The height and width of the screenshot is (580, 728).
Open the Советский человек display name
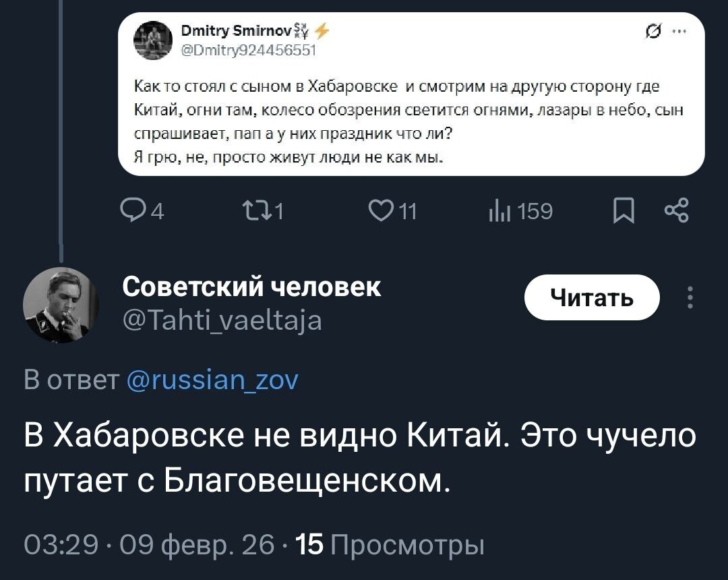click(251, 287)
